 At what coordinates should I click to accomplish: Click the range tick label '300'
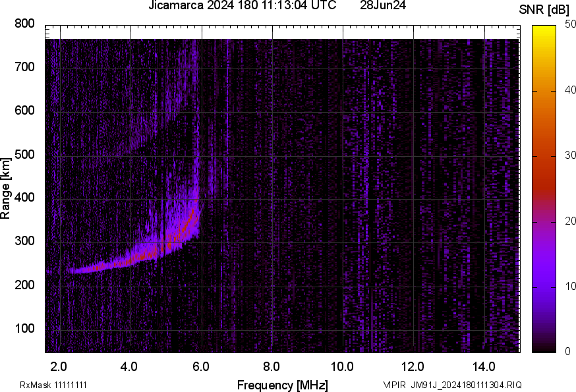(24, 240)
